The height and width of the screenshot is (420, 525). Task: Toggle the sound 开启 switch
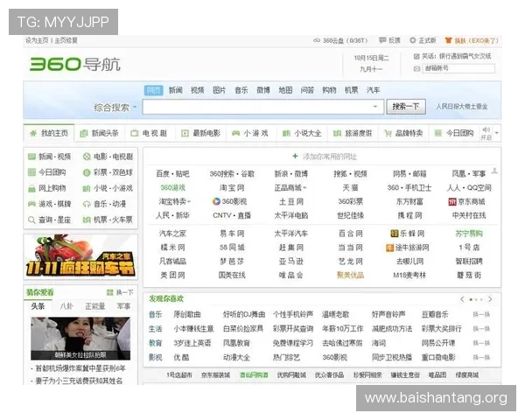pyautogui.click(x=486, y=133)
